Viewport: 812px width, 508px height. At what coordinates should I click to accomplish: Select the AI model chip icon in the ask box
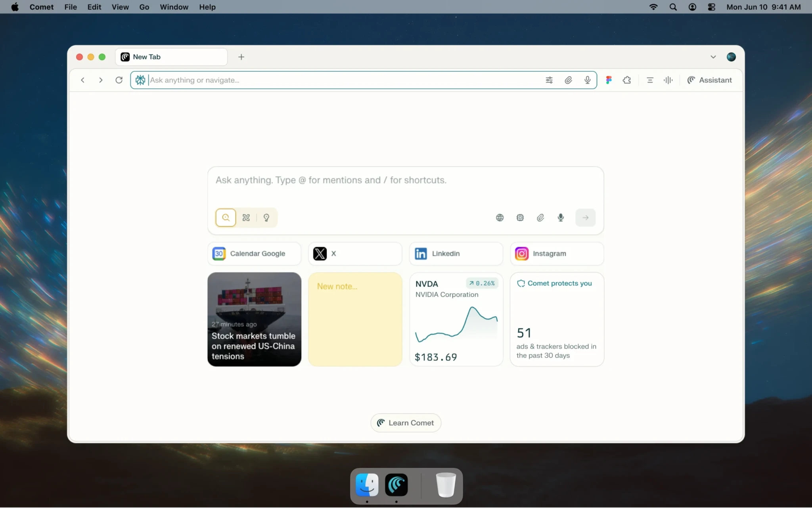520,218
